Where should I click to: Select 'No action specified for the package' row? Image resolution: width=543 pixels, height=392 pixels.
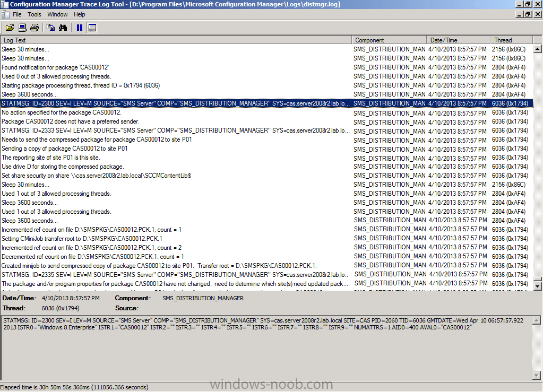[x=266, y=112]
